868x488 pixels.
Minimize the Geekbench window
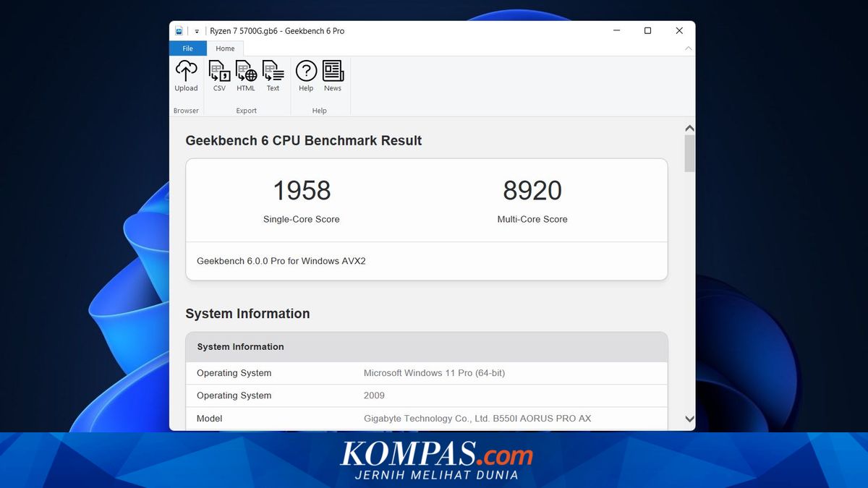coord(617,30)
